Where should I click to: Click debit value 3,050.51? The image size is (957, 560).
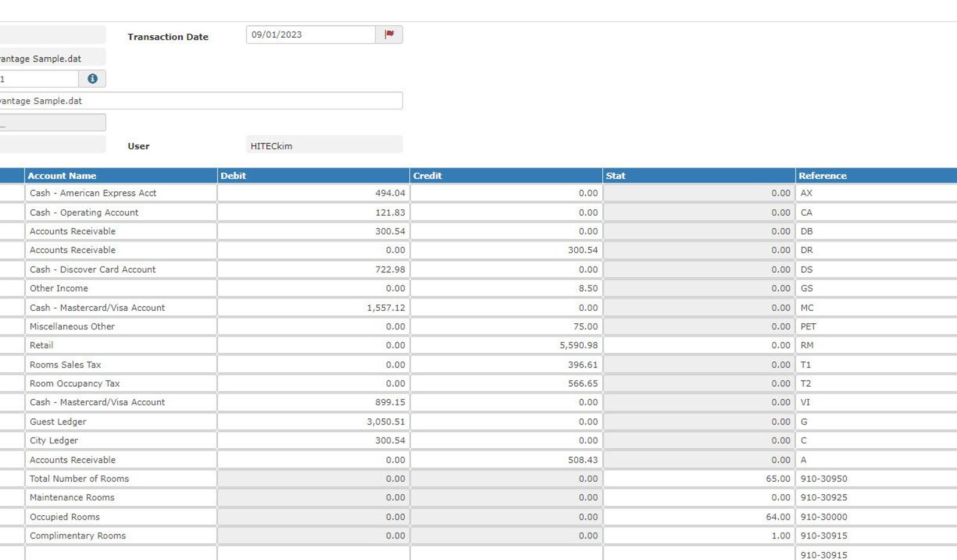click(313, 421)
